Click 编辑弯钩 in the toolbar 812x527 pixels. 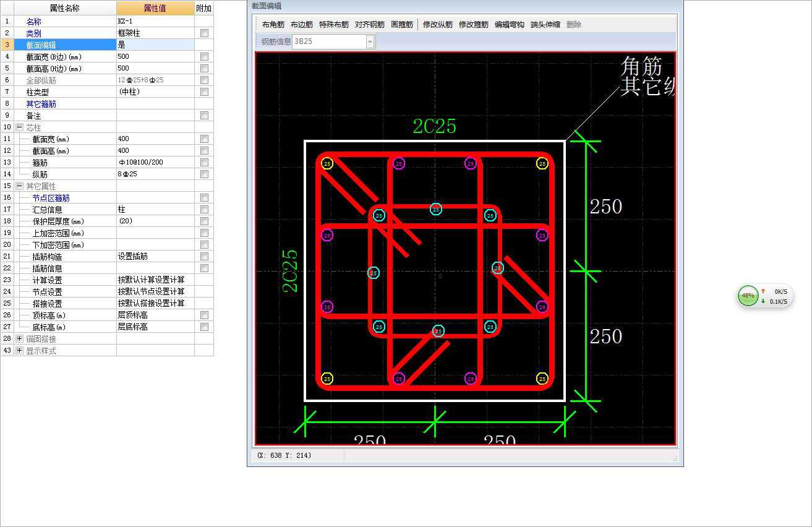pyautogui.click(x=510, y=25)
